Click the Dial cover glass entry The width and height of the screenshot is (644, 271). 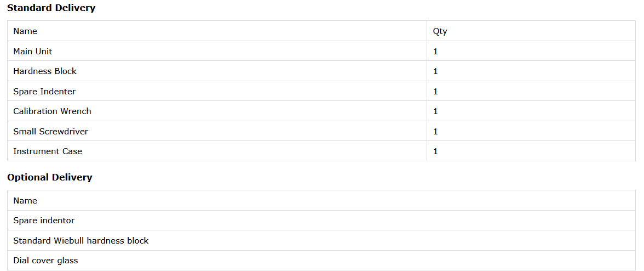click(x=45, y=261)
